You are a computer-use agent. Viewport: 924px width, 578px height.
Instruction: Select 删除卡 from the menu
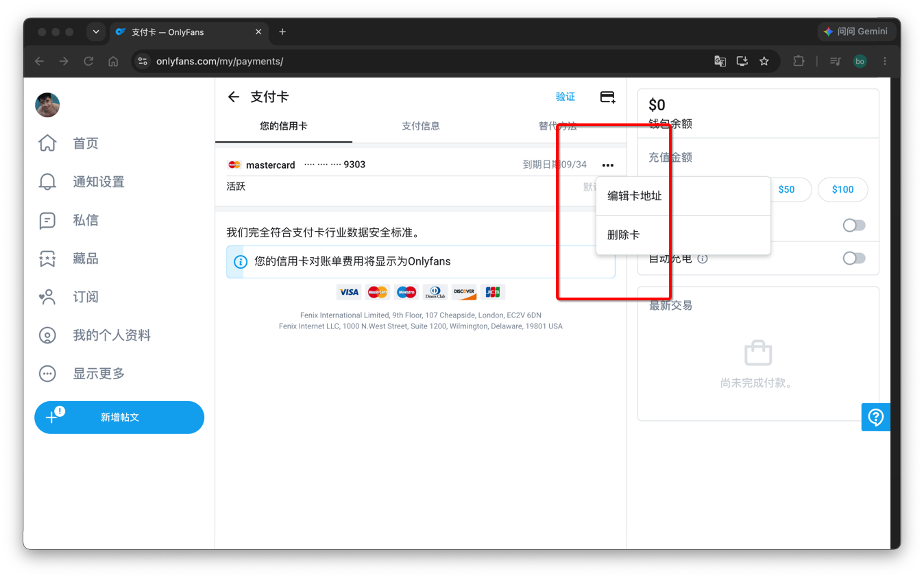(683, 234)
